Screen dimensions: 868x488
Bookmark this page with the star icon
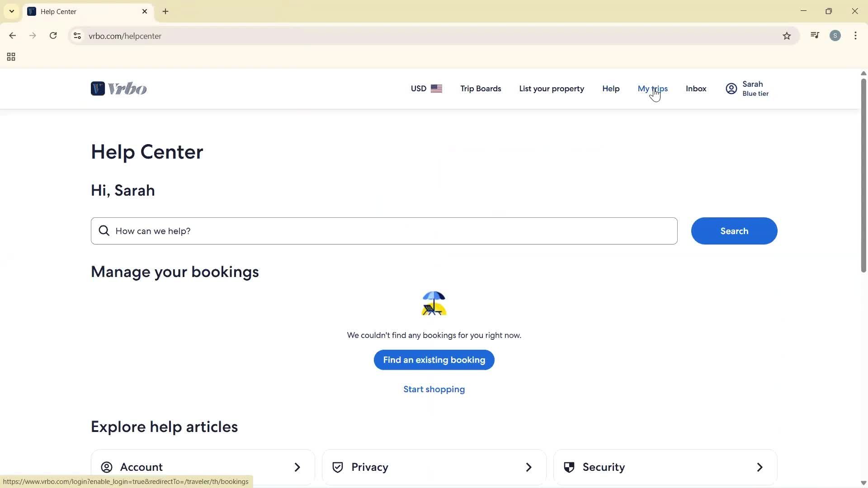(787, 36)
